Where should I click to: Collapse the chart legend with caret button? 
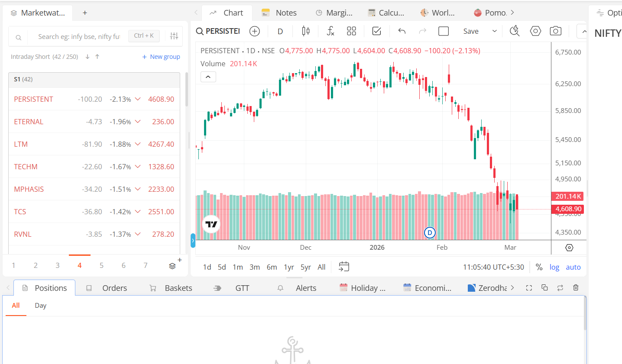coord(208,77)
